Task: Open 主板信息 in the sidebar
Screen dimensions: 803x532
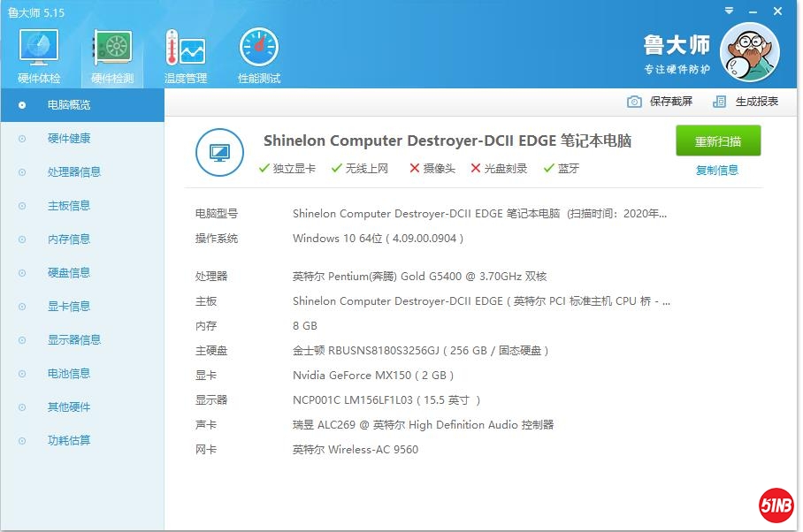Action: (x=69, y=206)
